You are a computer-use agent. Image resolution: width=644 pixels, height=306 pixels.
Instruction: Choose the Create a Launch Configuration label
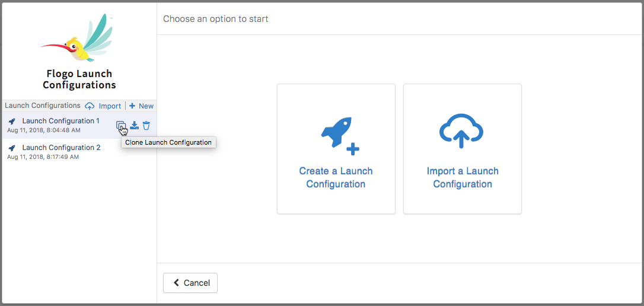point(336,177)
